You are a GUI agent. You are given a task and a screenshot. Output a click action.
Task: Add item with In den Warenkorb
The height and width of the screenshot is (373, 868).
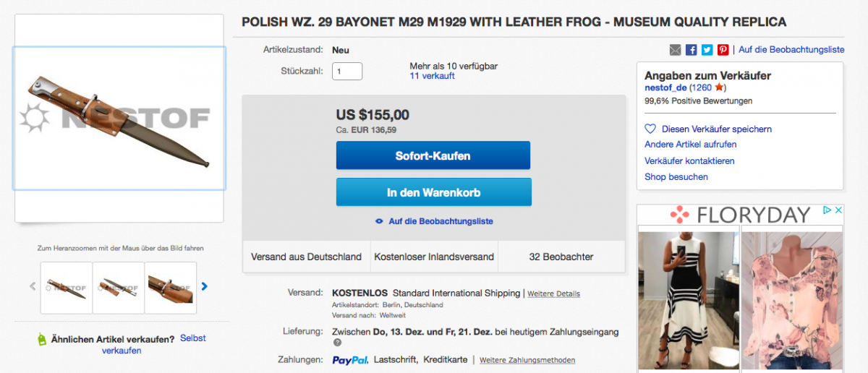coord(433,192)
